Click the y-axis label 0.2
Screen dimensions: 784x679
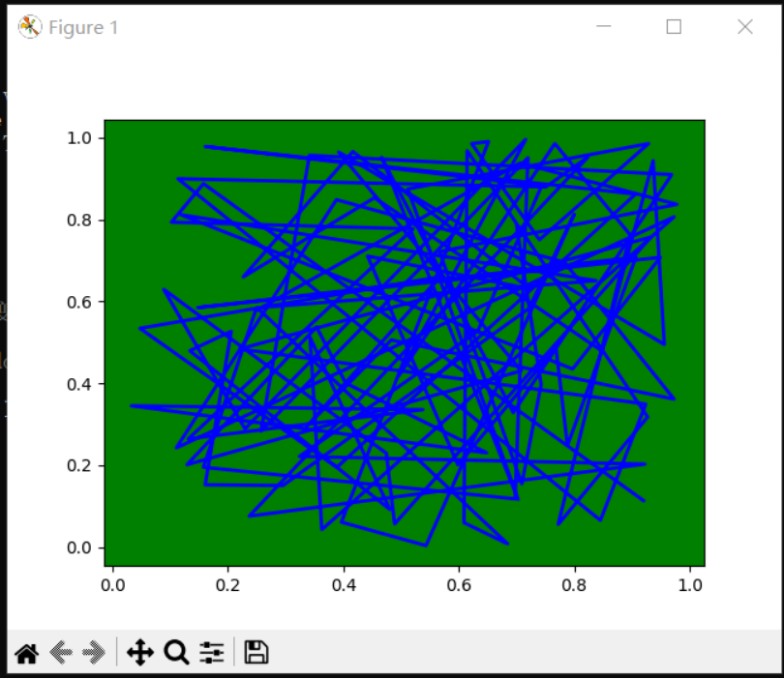coord(79,465)
